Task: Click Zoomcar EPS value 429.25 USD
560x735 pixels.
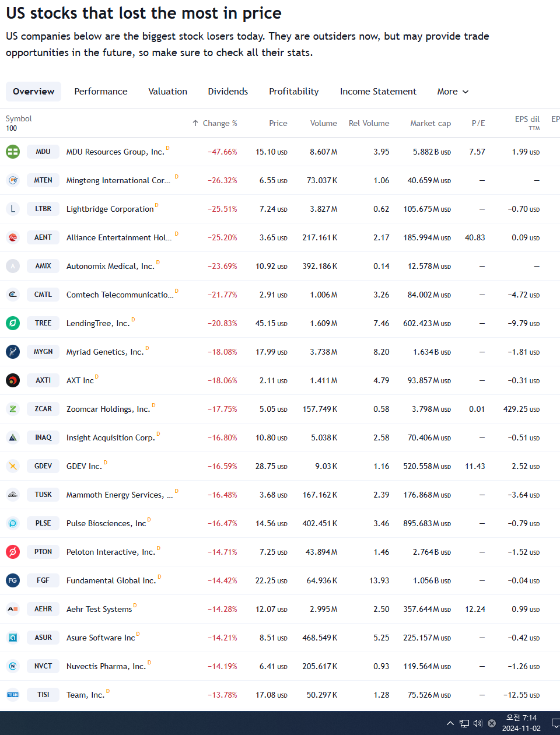Action: coord(521,409)
